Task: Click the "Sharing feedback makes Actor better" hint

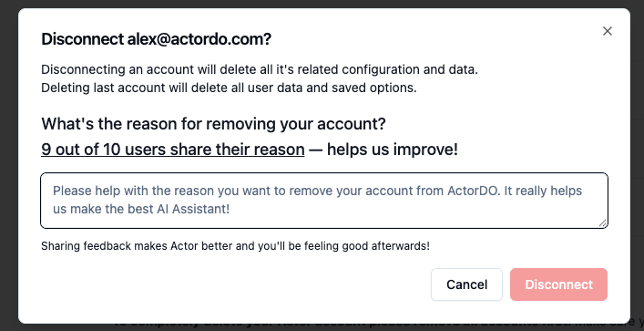Action: [235, 246]
